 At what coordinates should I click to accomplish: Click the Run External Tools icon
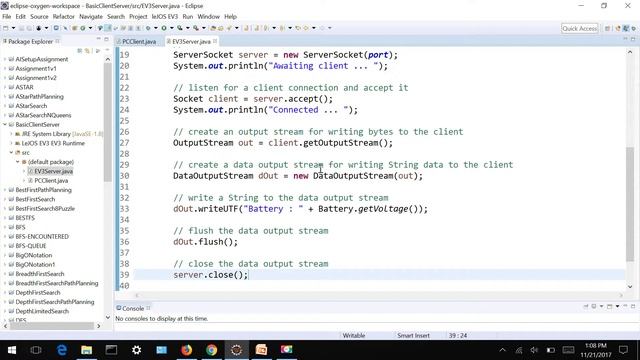click(x=196, y=28)
